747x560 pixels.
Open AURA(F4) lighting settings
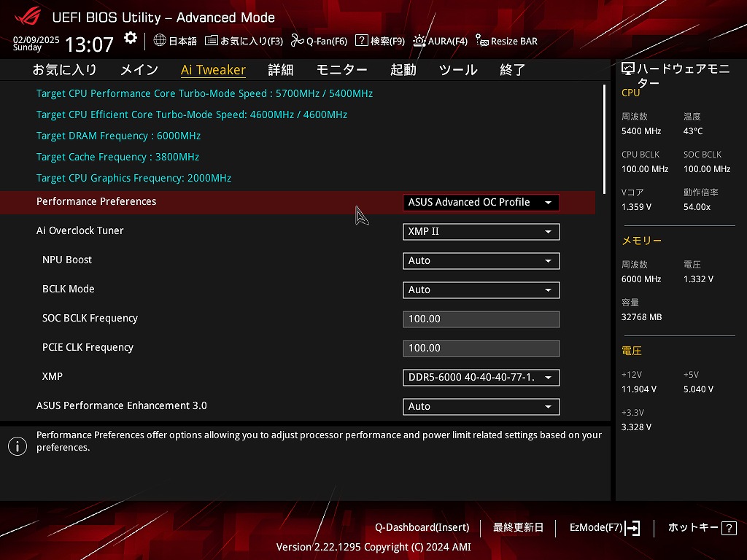pos(440,41)
